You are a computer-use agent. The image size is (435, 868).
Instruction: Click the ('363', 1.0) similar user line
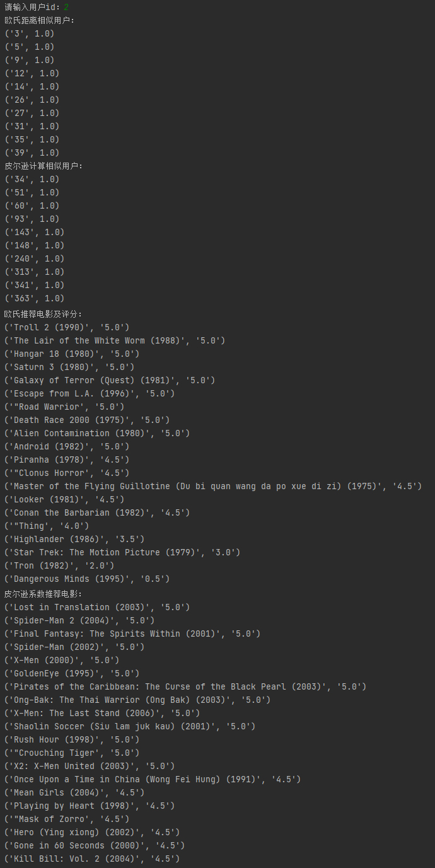pos(34,298)
